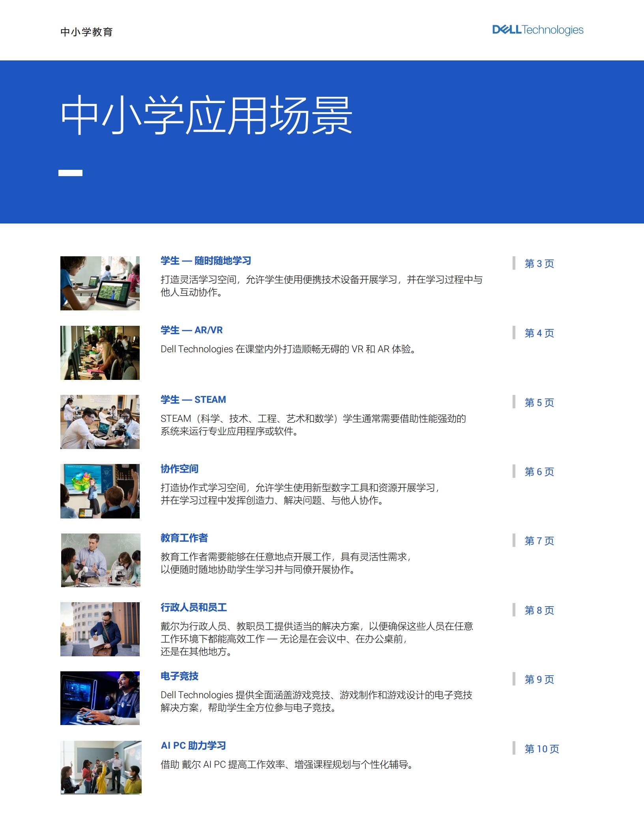Click the text 戴尔为行政人员、教职员工
This screenshot has width=644, height=834.
click(x=217, y=626)
